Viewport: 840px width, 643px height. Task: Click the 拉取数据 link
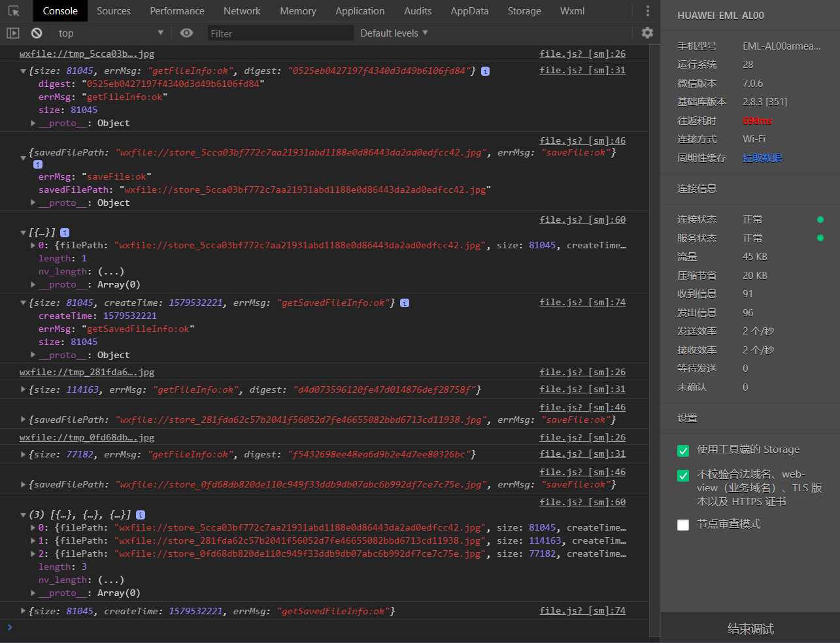click(x=762, y=158)
